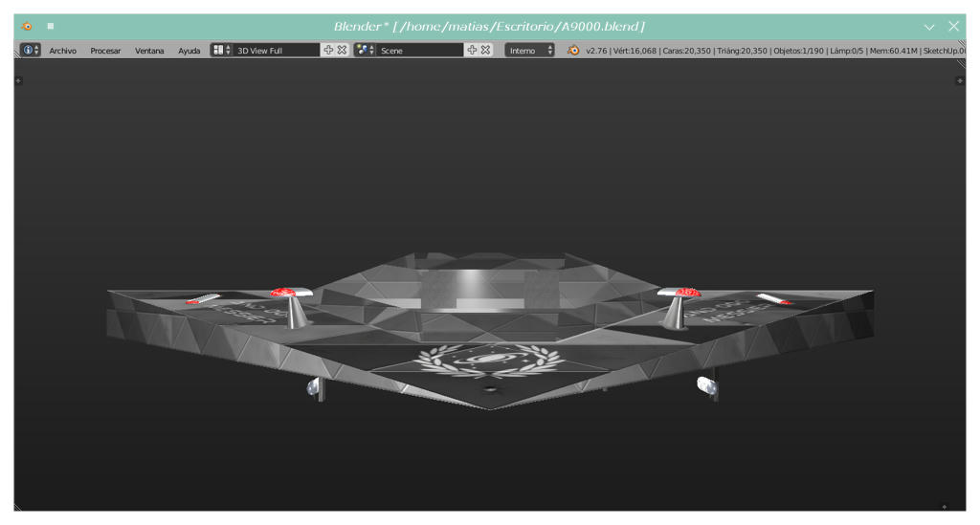Open the Archivo menu
The width and height of the screenshot is (980, 525).
click(x=62, y=51)
